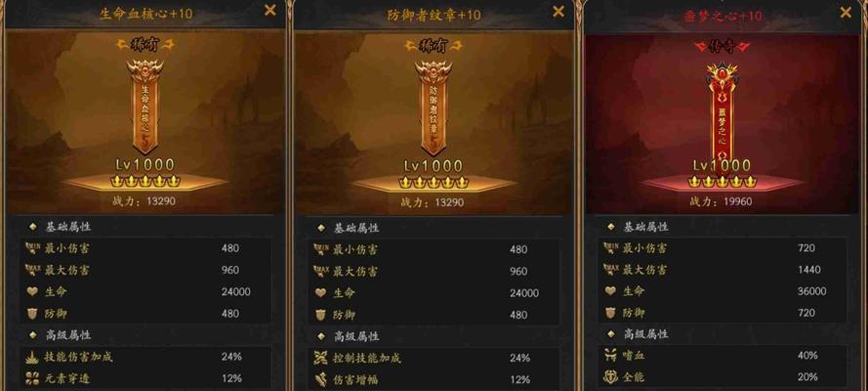The height and width of the screenshot is (391, 868).
Task: Click the 最大伤害 MAX icon in right panel
Action: click(x=610, y=270)
